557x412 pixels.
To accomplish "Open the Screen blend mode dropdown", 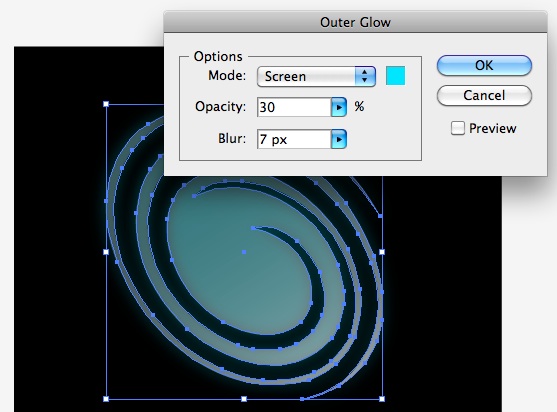I will click(x=316, y=76).
